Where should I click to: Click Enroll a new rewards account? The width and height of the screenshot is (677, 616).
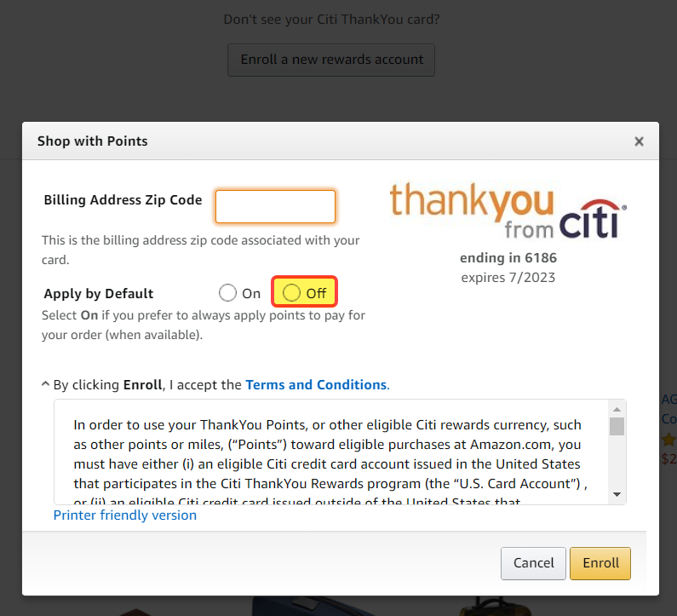331,60
